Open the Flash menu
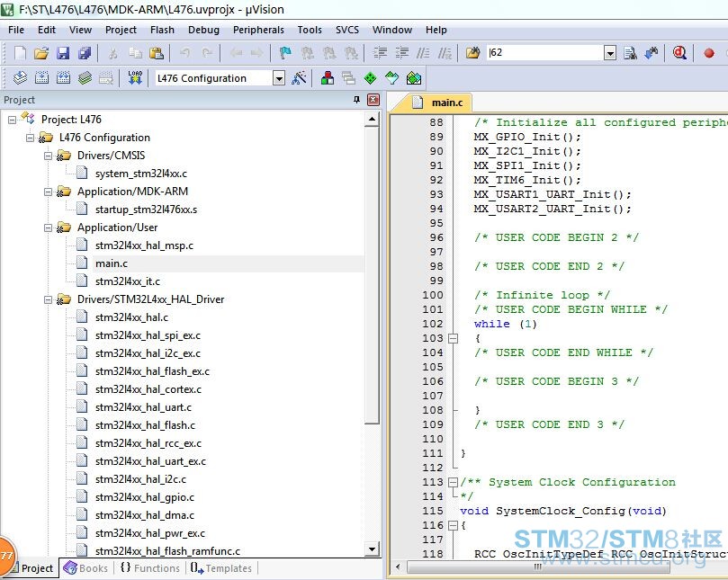 (x=162, y=30)
